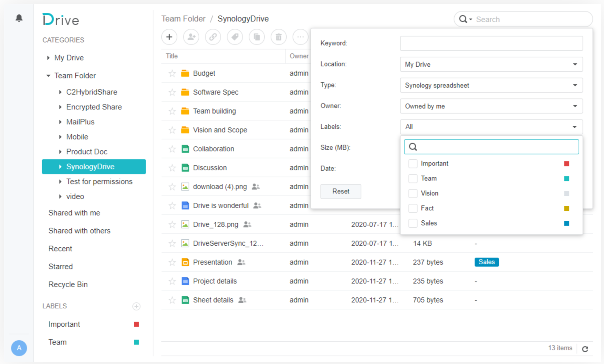This screenshot has height=364, width=604.
Task: Click the Project details document icon
Action: (185, 281)
